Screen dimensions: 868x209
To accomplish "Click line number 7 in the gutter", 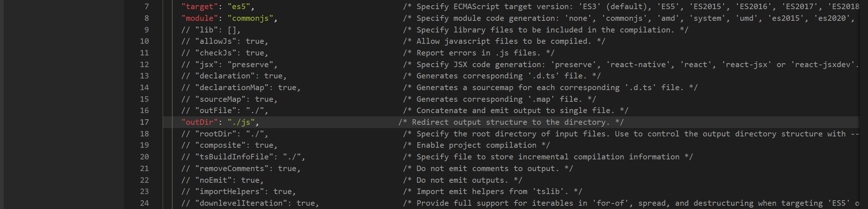I will [146, 7].
